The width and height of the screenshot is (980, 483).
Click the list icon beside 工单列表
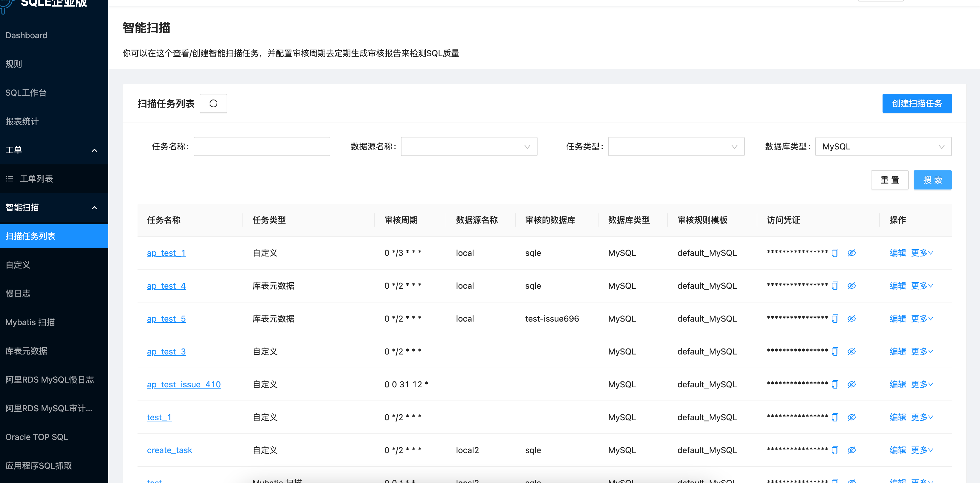(10, 178)
